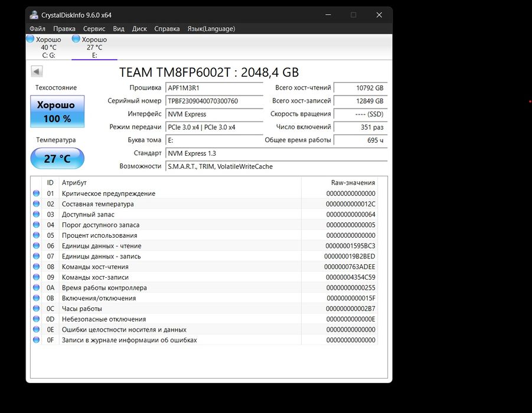The height and width of the screenshot is (413, 532).
Task: Click the rotation speed value ---- (SSD)
Action: point(360,114)
